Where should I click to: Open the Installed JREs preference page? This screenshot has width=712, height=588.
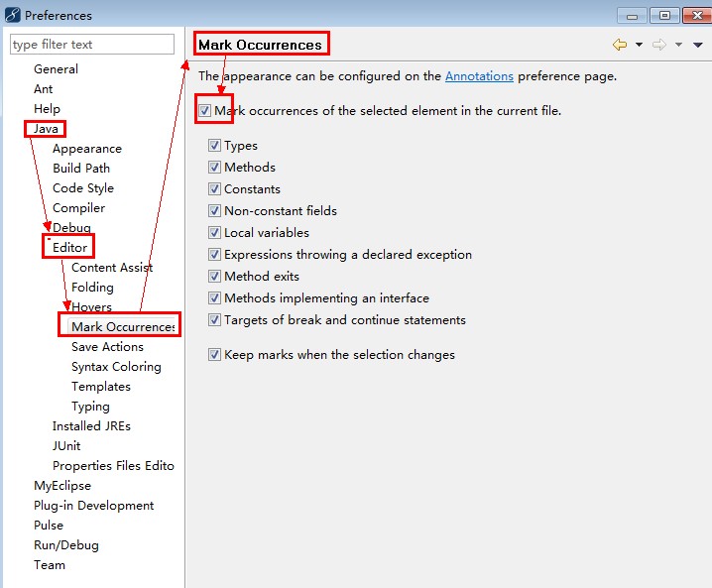click(x=91, y=426)
